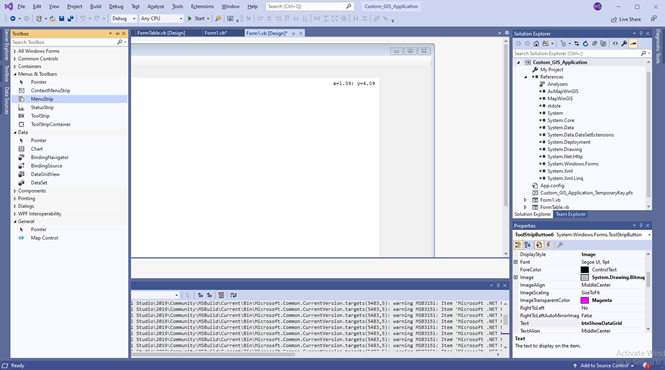
Task: Click the Save All icon in main toolbar
Action: click(70, 19)
